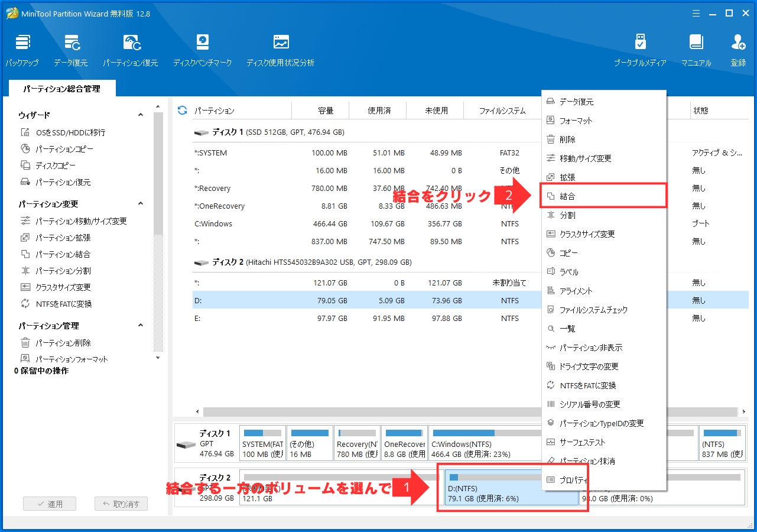Select ドライブ文字の変更 in the context menu

click(x=604, y=366)
